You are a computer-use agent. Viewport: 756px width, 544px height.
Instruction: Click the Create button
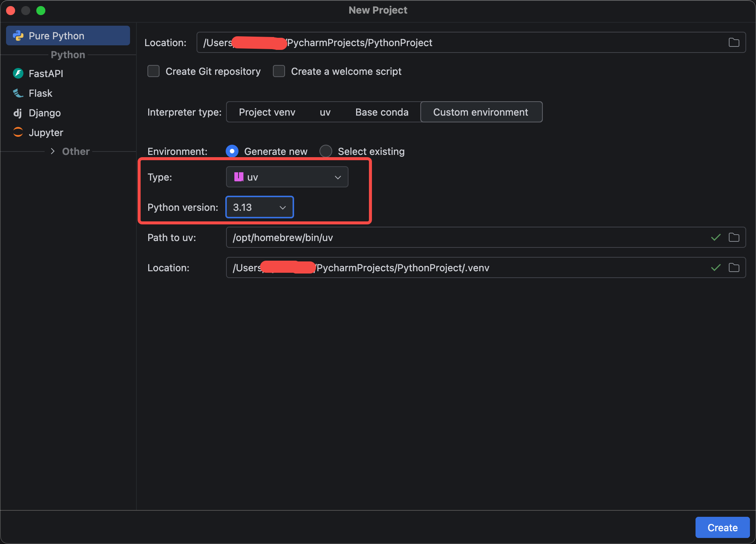[722, 527]
